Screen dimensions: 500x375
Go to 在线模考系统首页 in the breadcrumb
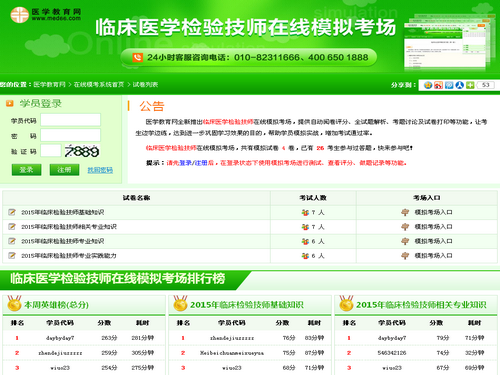click(x=99, y=85)
